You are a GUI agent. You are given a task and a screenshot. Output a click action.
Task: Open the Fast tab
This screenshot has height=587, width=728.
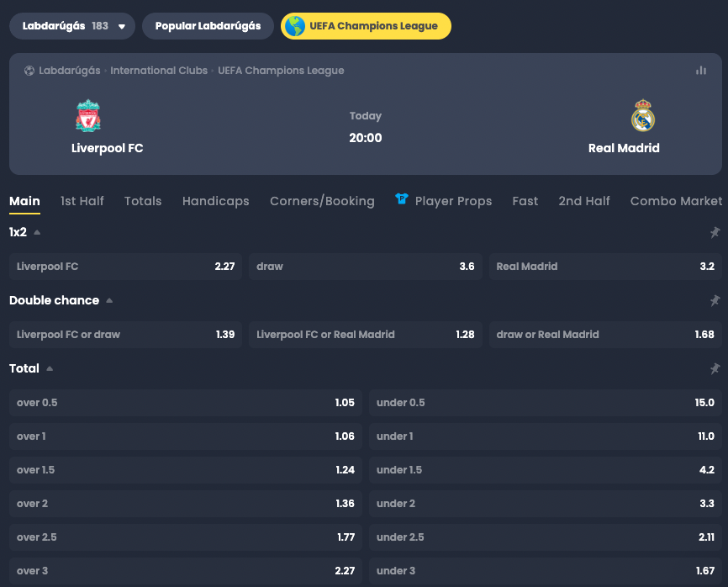pyautogui.click(x=525, y=201)
